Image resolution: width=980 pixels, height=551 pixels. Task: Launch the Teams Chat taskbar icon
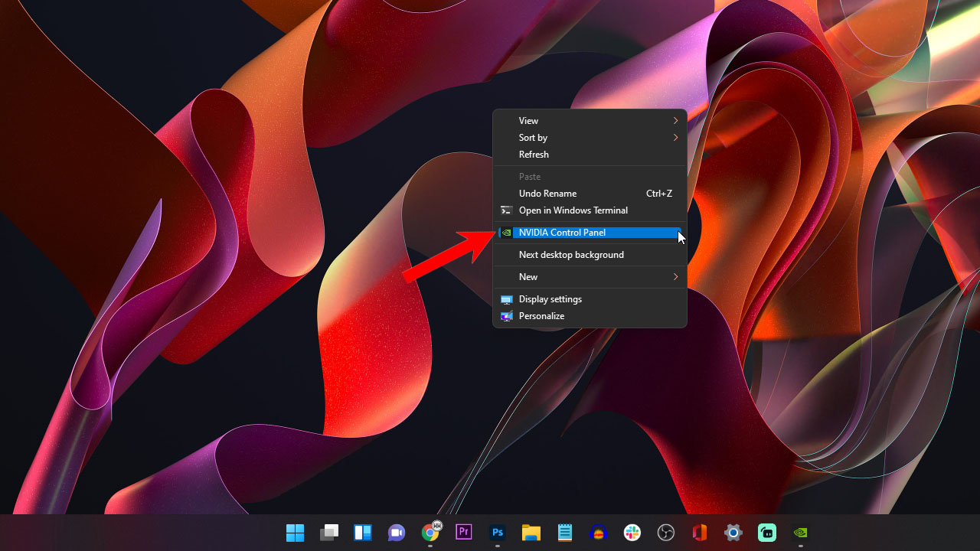coord(397,533)
